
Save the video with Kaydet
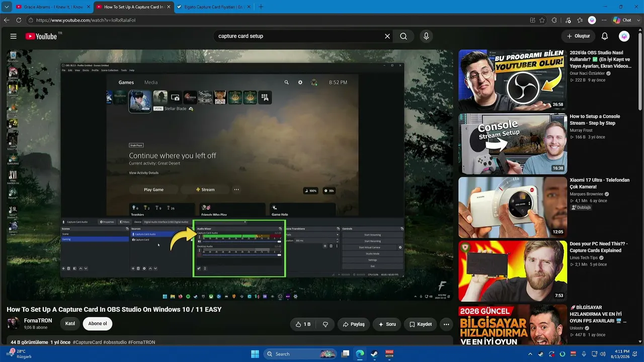click(x=421, y=324)
